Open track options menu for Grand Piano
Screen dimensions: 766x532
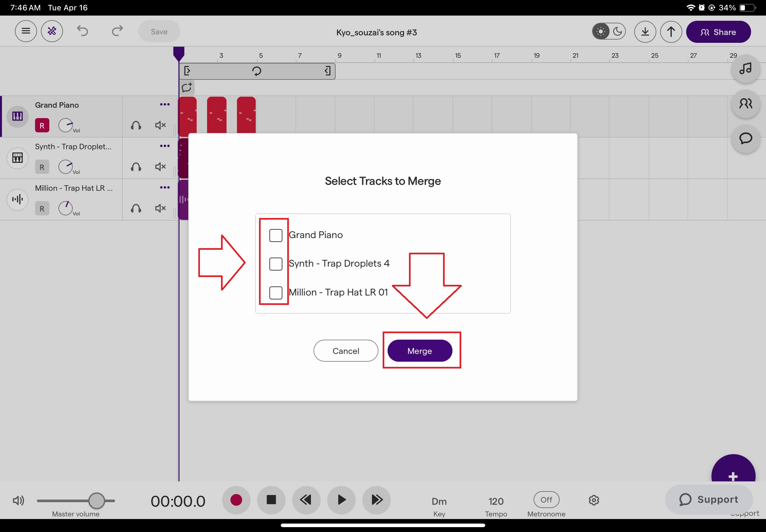click(165, 104)
